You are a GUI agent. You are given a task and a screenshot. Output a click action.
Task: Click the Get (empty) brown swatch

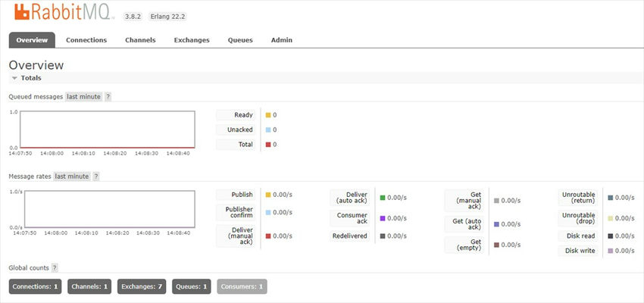(x=496, y=245)
